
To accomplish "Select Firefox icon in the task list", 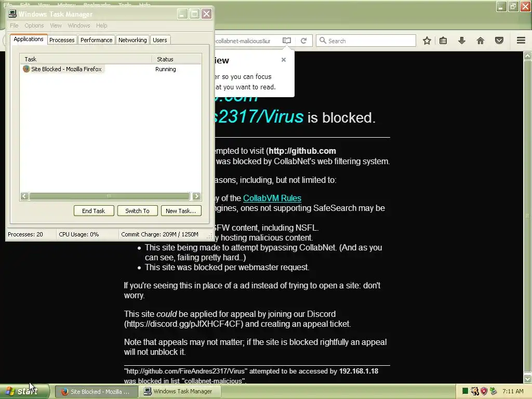I will [26, 69].
